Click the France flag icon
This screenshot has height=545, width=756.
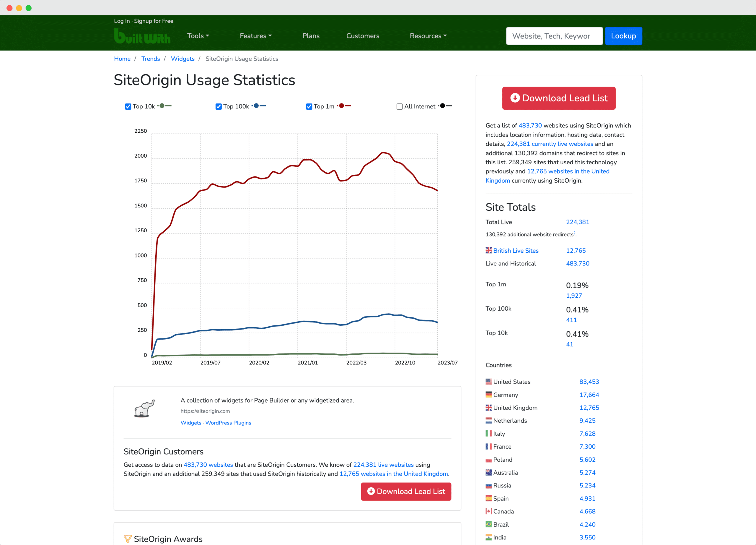pyautogui.click(x=488, y=446)
